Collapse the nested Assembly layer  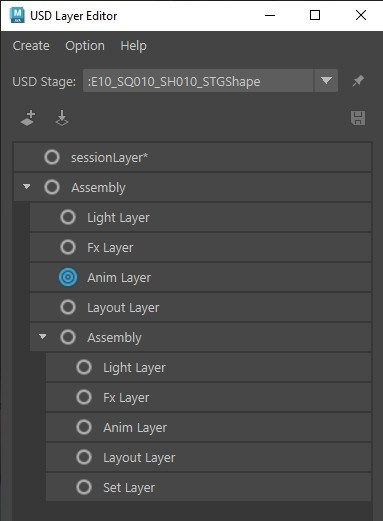(43, 337)
